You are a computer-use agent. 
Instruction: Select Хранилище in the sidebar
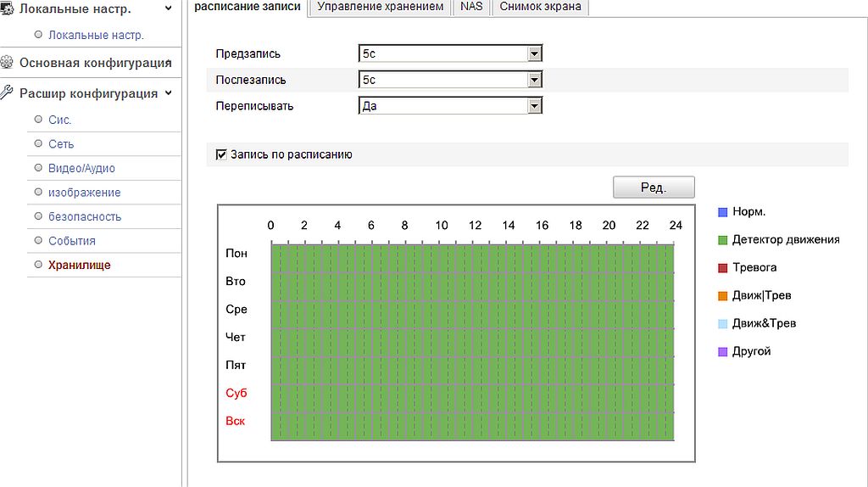click(79, 265)
